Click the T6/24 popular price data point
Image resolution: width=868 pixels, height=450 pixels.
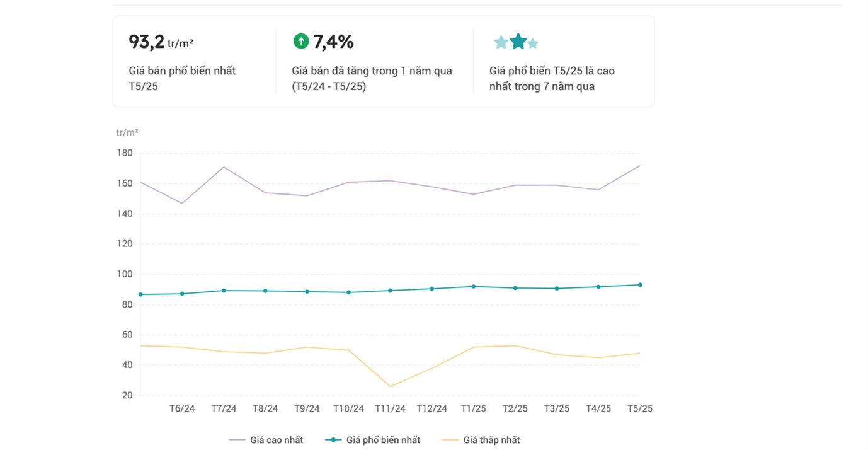(182, 294)
